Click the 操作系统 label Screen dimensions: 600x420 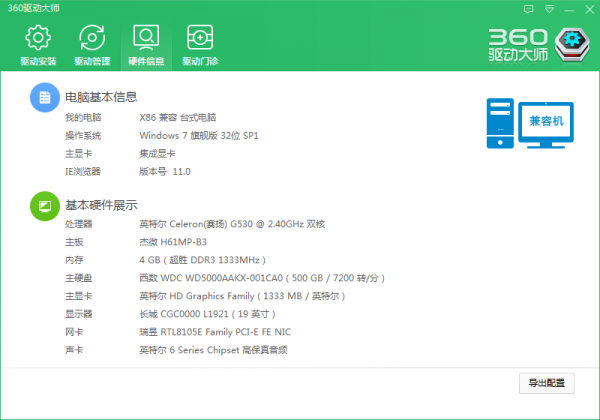coord(83,135)
